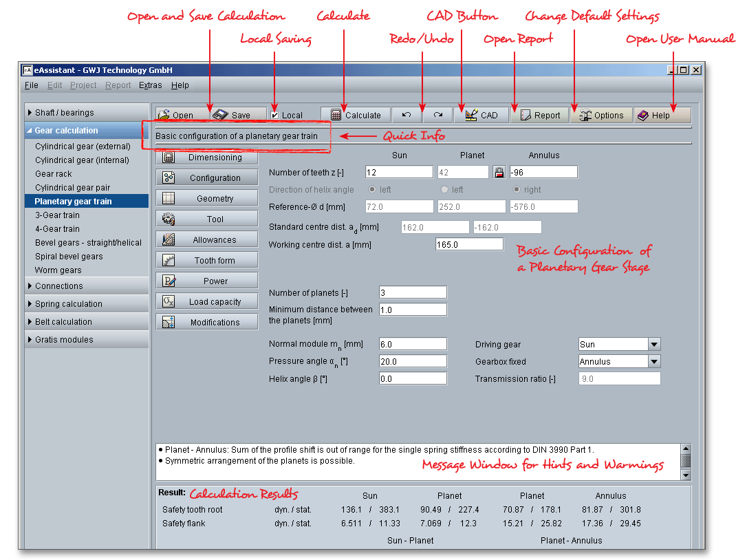Open the Extras menu
This screenshot has height=560, width=736.
tap(150, 85)
